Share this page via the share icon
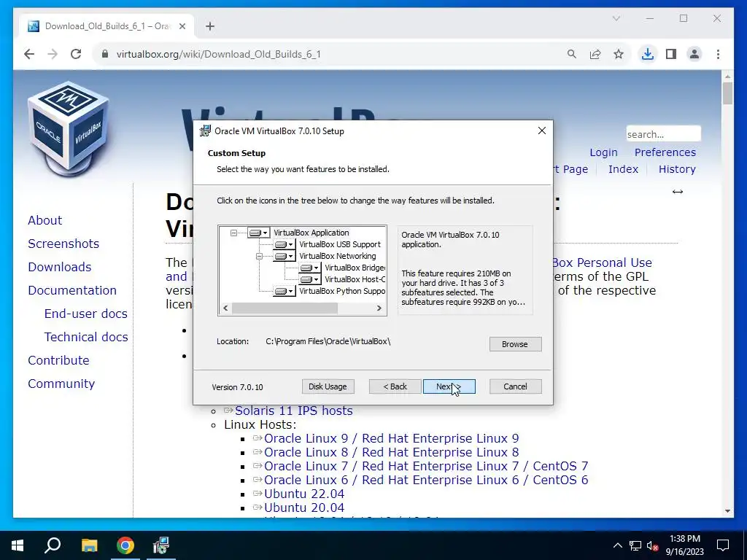Viewport: 747px width, 560px height. click(595, 54)
